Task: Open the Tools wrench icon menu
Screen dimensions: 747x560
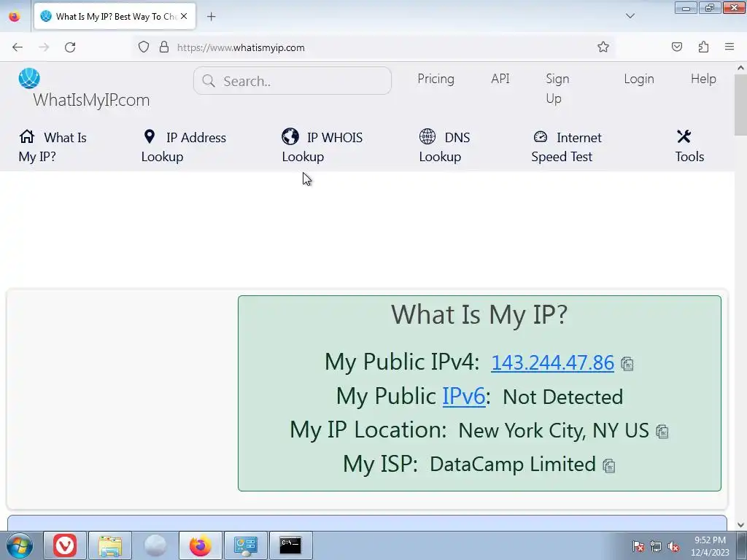Action: [684, 136]
